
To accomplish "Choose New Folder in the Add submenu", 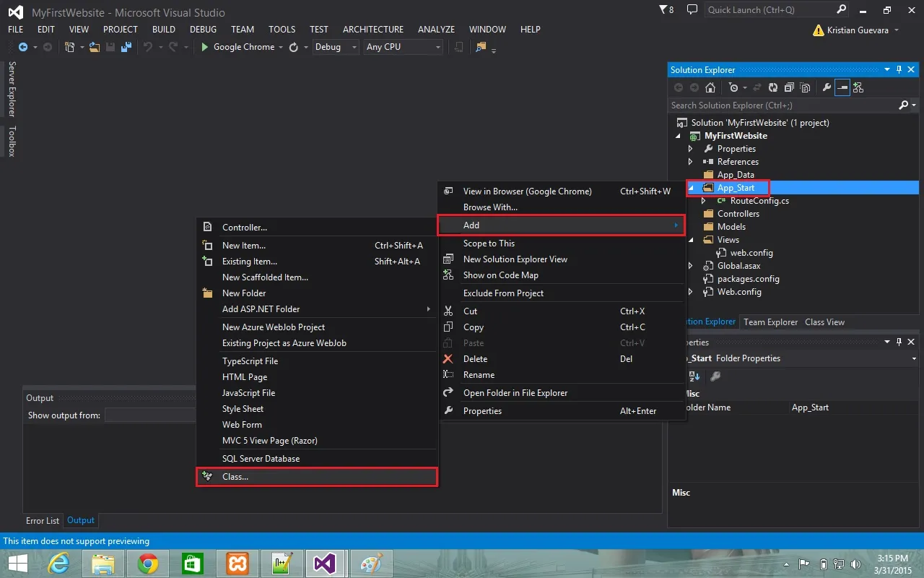I will coord(317,293).
